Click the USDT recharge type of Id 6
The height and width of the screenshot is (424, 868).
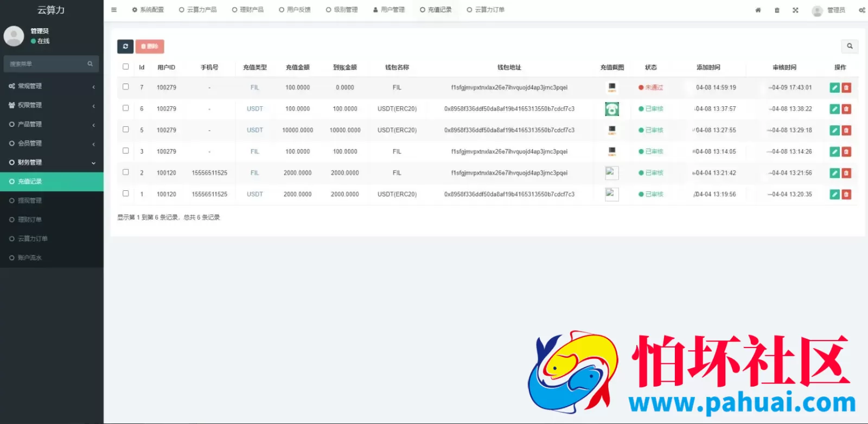point(254,109)
